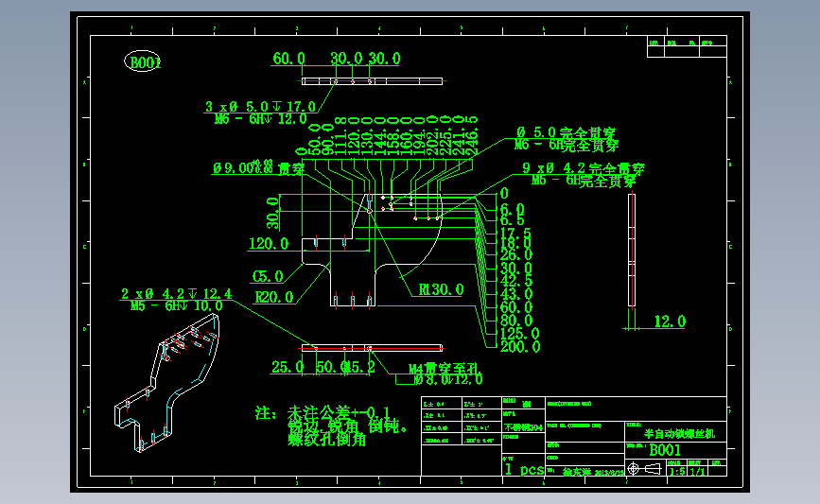This screenshot has width=820, height=504.
Task: Click the B001 label inside the ellipse
Action: 145,62
